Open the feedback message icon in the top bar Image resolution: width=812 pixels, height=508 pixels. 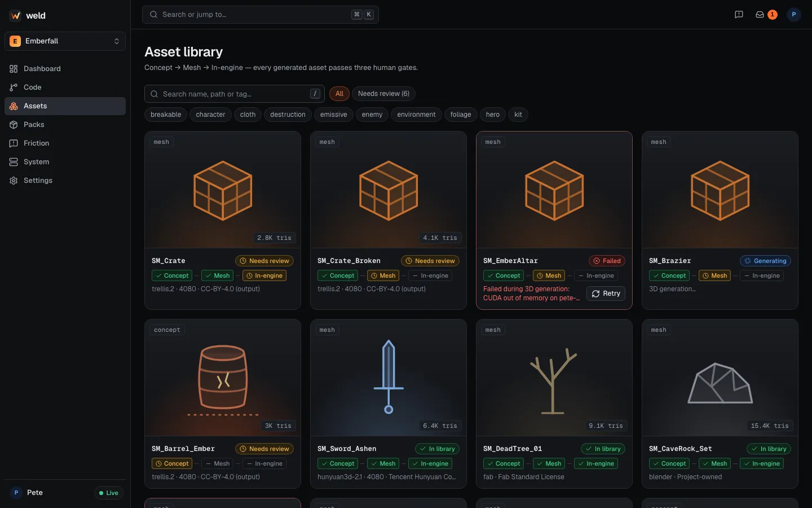click(739, 15)
